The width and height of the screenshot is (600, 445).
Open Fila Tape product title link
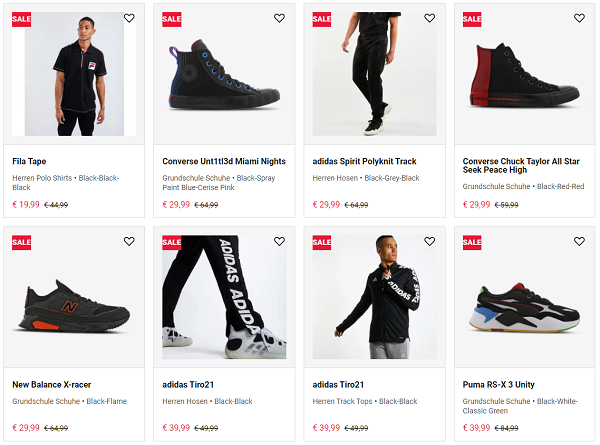tap(29, 161)
